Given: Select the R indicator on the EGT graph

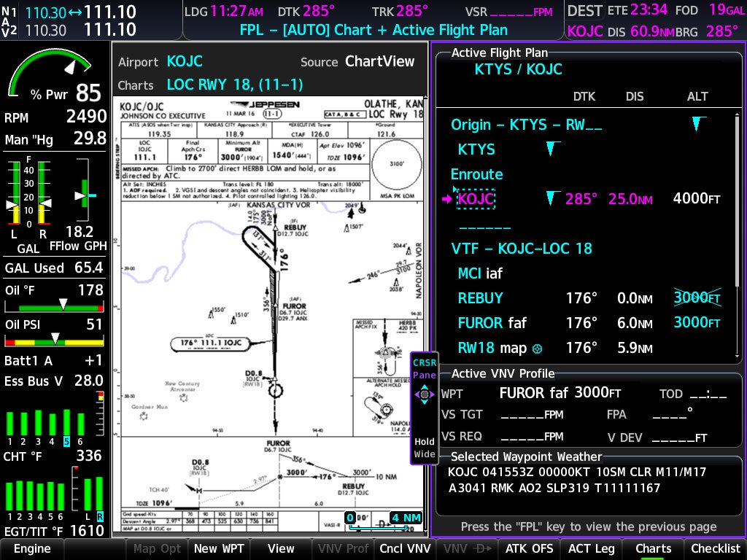Looking at the screenshot, I should 99,517.
